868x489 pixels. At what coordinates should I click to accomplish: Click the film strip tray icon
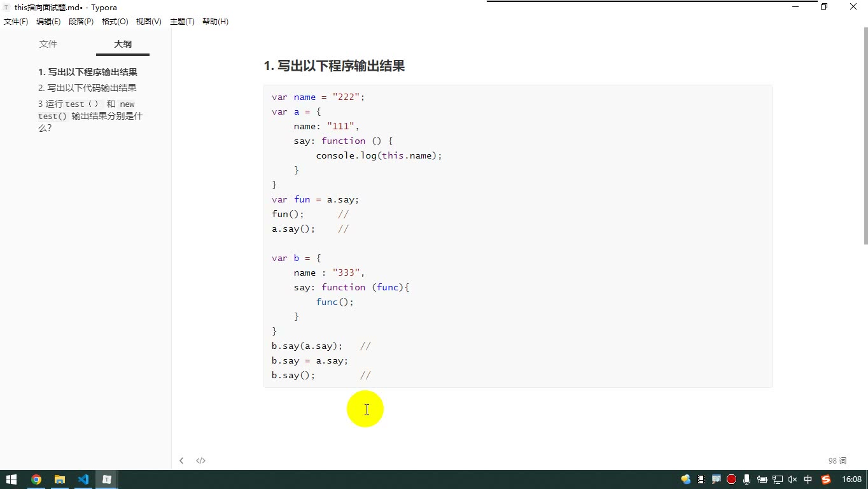point(701,479)
